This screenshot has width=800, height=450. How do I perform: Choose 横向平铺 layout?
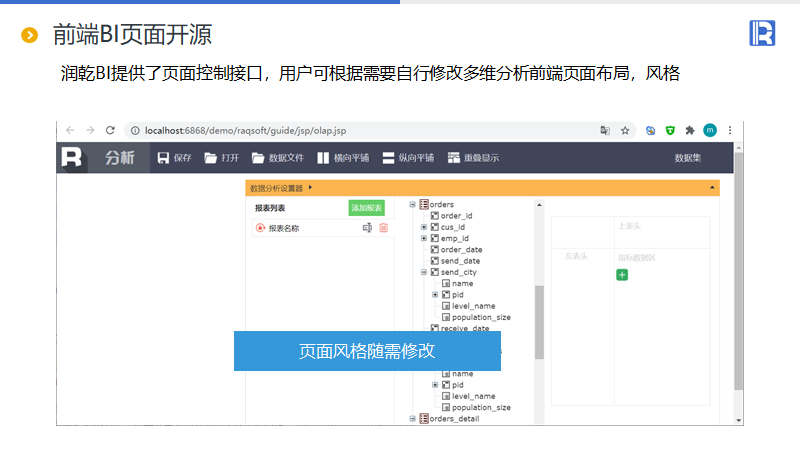tap(351, 158)
